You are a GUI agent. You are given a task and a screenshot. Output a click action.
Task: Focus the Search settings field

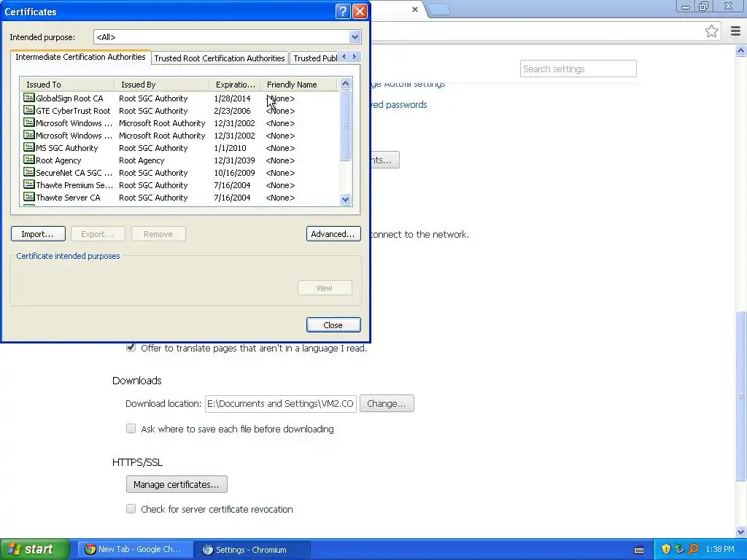[x=578, y=69]
